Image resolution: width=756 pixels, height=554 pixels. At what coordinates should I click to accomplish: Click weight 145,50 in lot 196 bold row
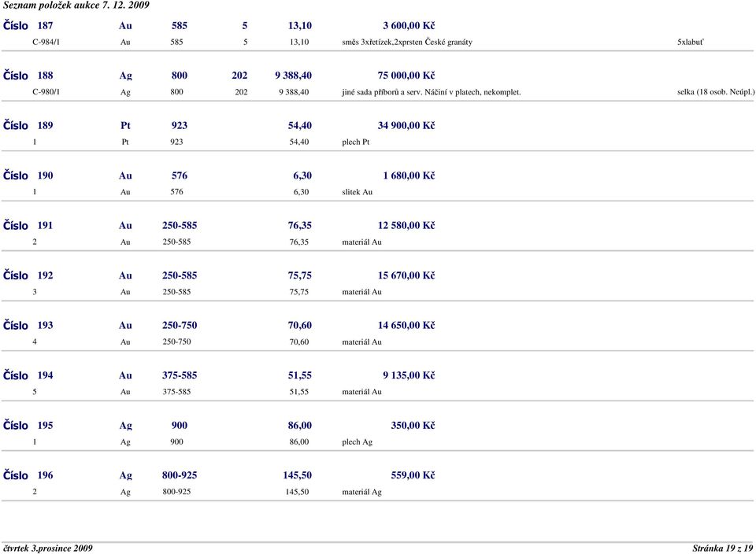297,475
